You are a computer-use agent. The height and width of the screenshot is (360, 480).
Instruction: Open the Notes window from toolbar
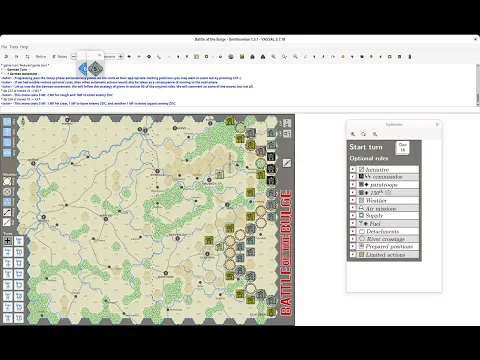click(x=60, y=57)
